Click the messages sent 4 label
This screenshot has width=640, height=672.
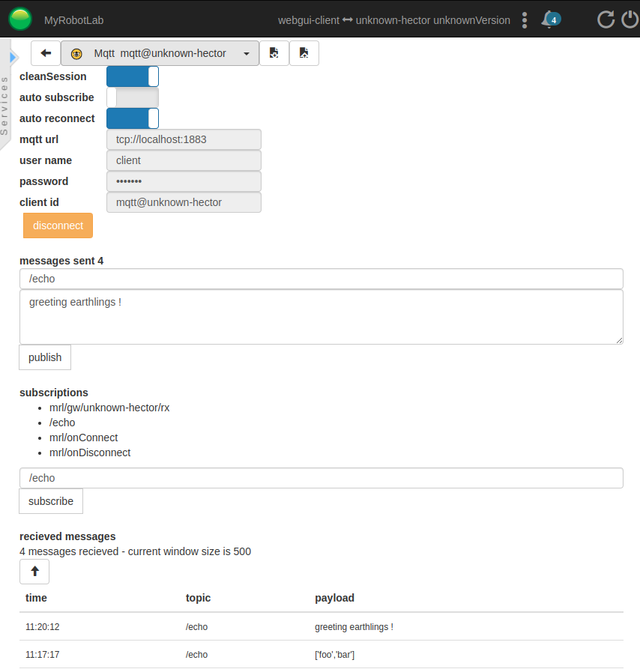coord(61,261)
